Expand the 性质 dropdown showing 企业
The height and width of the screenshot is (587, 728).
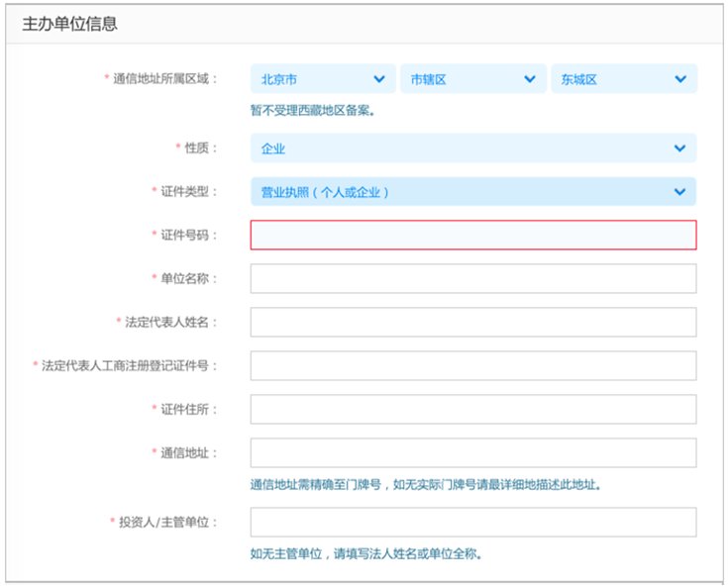coord(472,147)
